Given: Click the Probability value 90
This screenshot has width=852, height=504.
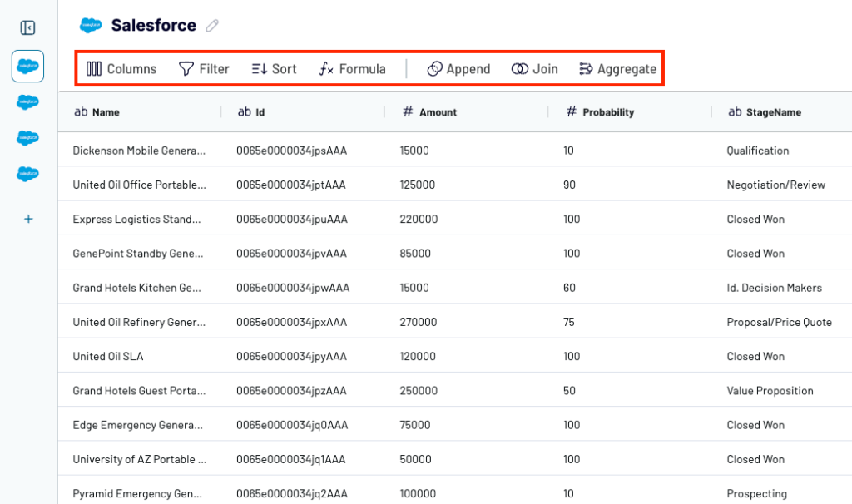Looking at the screenshot, I should click(569, 185).
